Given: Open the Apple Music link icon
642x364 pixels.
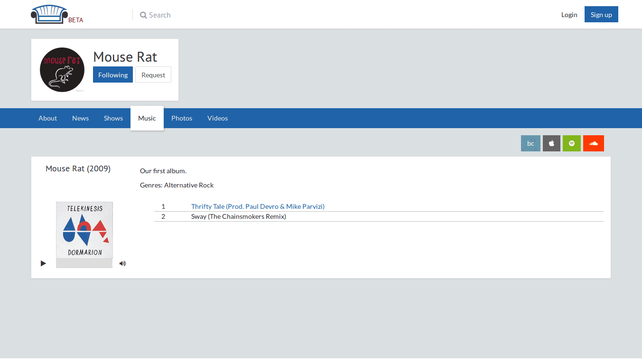Looking at the screenshot, I should 551,143.
